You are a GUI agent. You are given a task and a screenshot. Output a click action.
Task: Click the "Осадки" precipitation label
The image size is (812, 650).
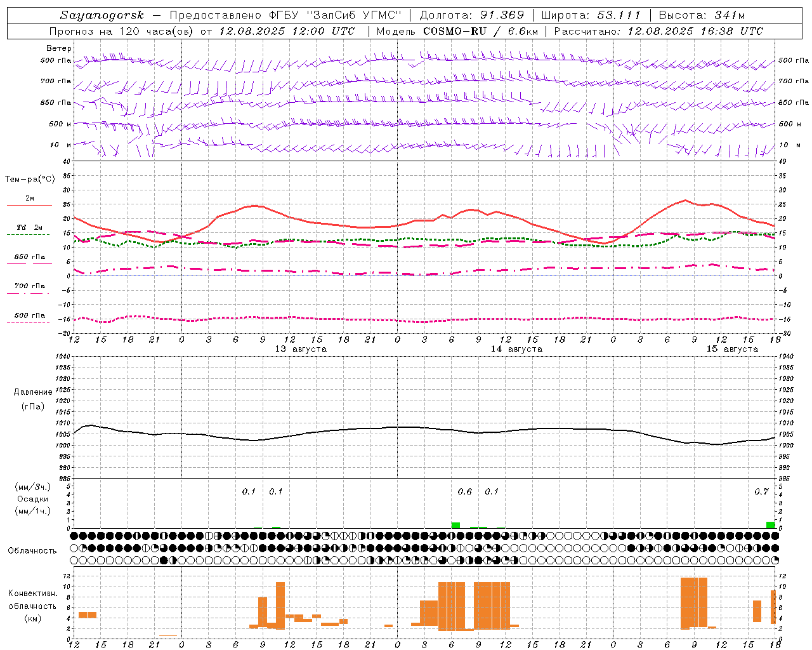(x=33, y=499)
